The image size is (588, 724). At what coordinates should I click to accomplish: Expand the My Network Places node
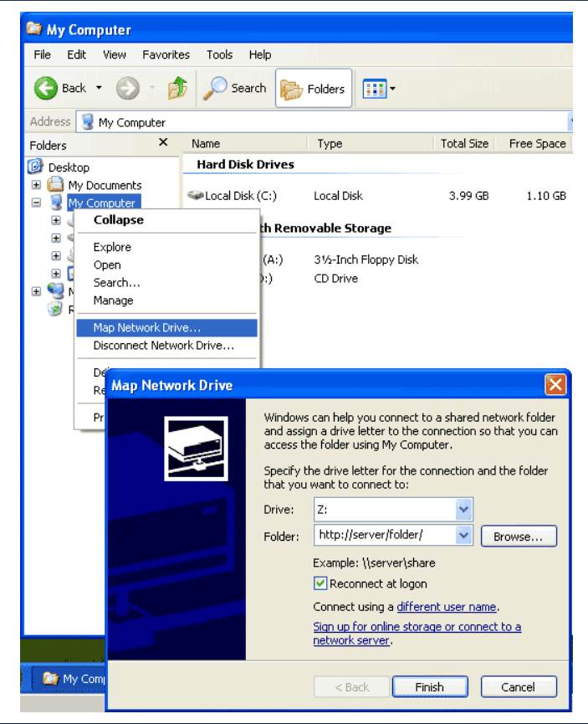pos(36,291)
